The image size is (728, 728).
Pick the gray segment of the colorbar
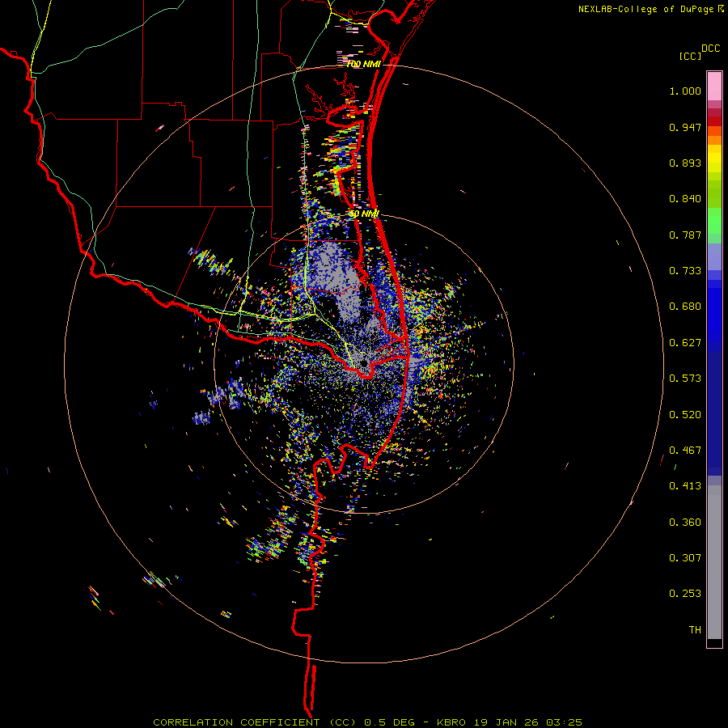coord(714,562)
